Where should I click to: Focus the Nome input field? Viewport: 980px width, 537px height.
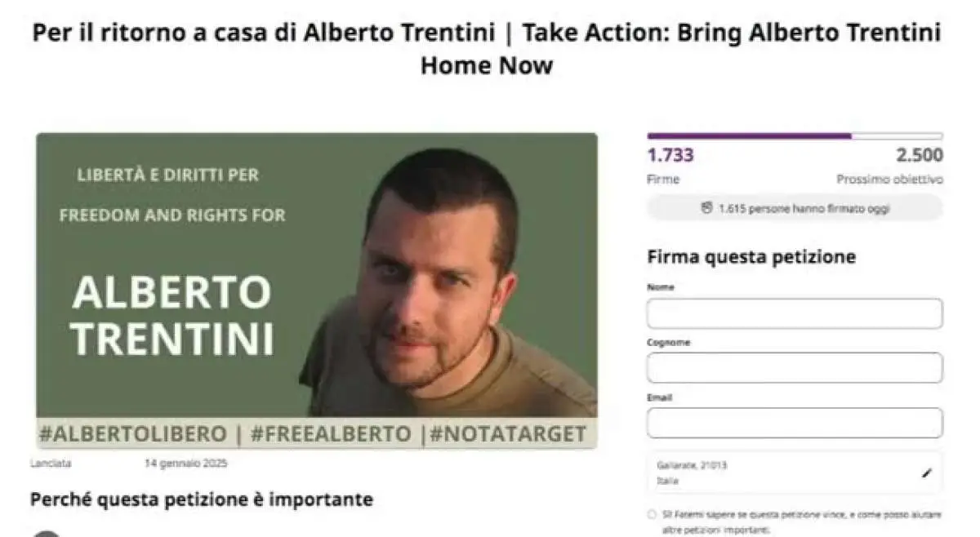click(x=795, y=313)
